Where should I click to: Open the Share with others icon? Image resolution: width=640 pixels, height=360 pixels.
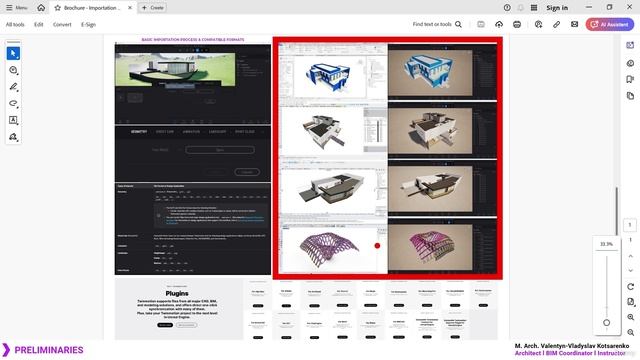pyautogui.click(x=538, y=24)
